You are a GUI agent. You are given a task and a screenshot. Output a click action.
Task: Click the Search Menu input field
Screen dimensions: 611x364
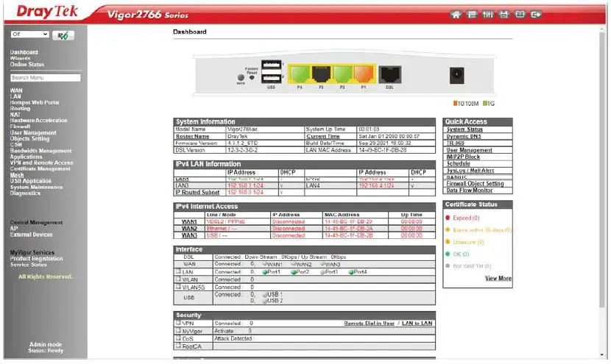pyautogui.click(x=46, y=78)
